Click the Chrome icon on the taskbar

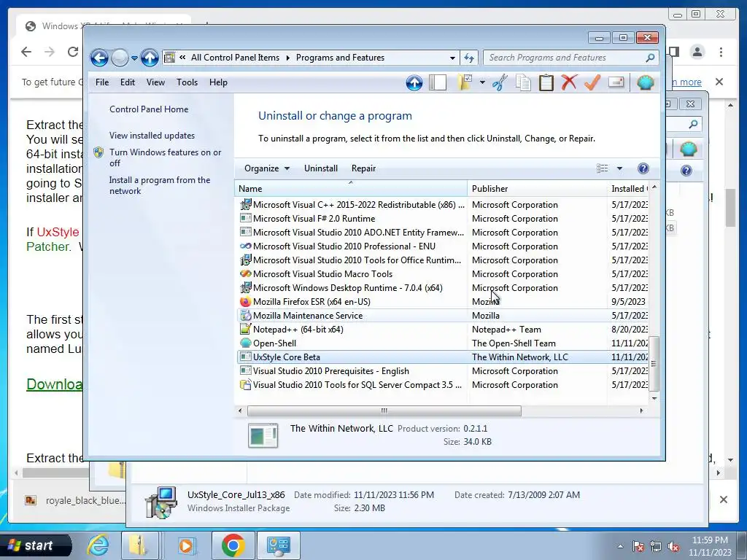pyautogui.click(x=233, y=545)
